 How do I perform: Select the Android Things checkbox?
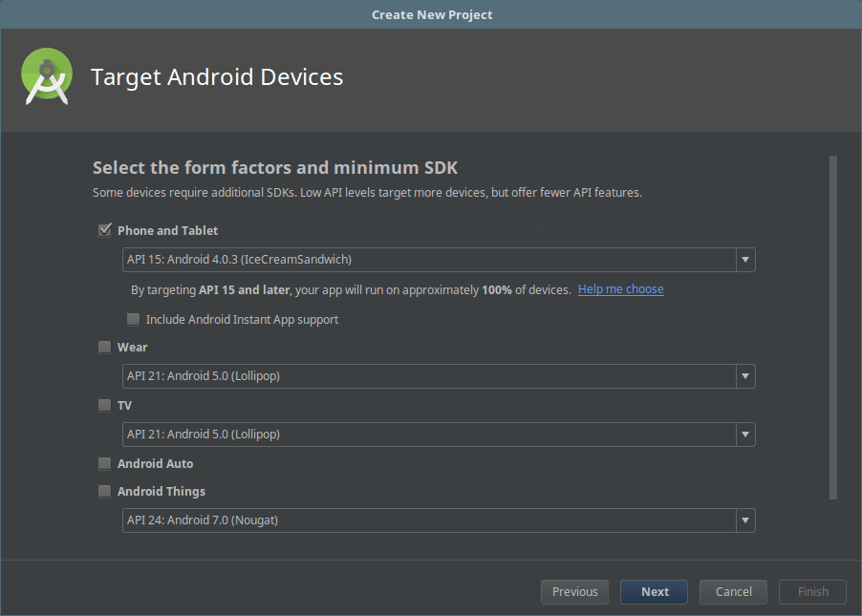105,492
